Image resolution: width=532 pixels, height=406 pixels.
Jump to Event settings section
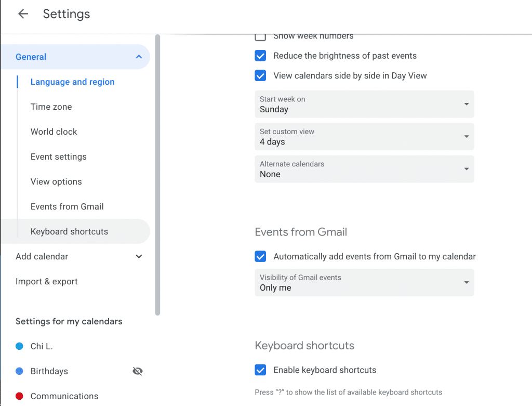[x=58, y=156]
